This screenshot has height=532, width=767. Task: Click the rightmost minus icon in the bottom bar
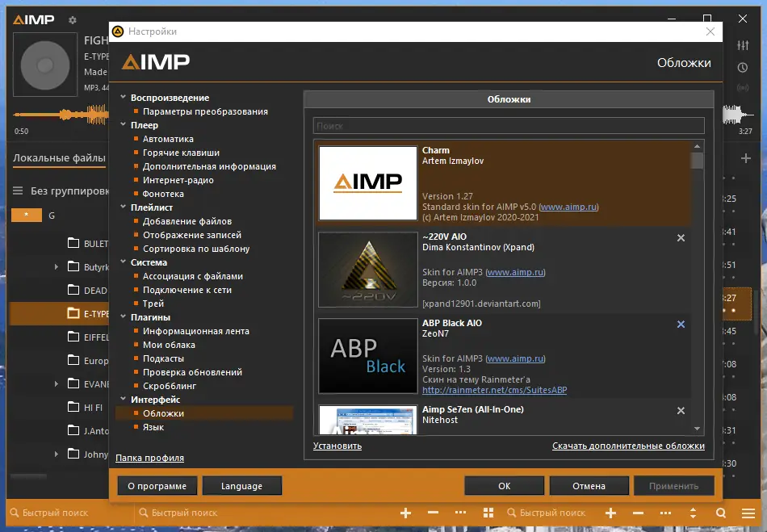[638, 513]
